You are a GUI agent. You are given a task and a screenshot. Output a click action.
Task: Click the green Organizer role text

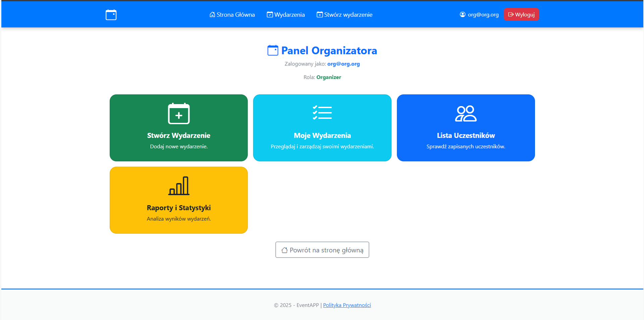329,77
